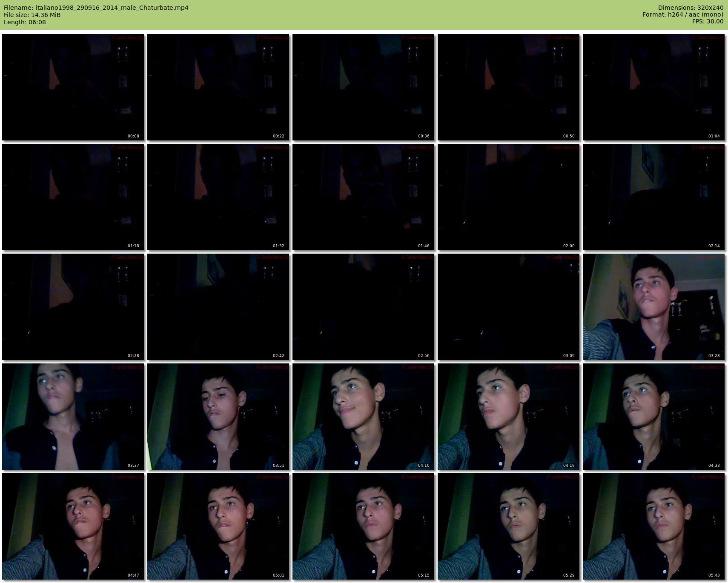Image resolution: width=728 pixels, height=583 pixels.
Task: Select the frame marked 04:47
Action: [x=73, y=526]
